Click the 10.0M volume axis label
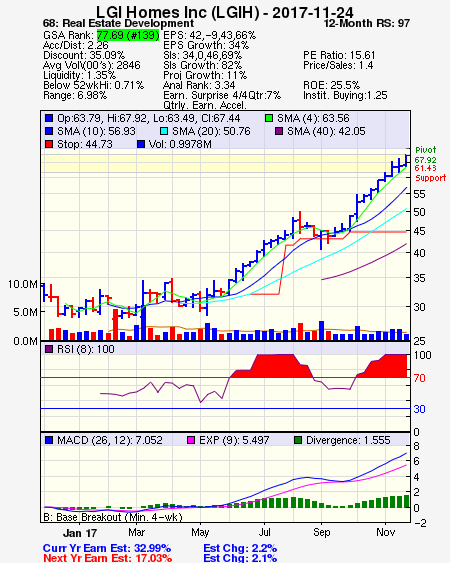Image resolution: width=450 pixels, height=563 pixels. (23, 284)
